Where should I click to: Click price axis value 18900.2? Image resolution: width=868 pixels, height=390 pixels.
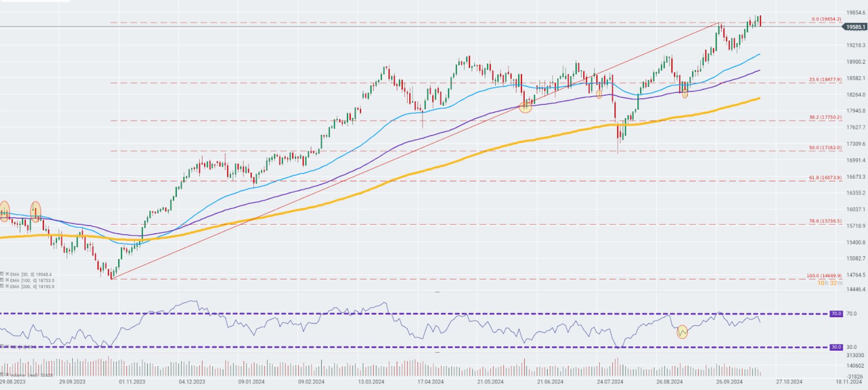tap(856, 62)
